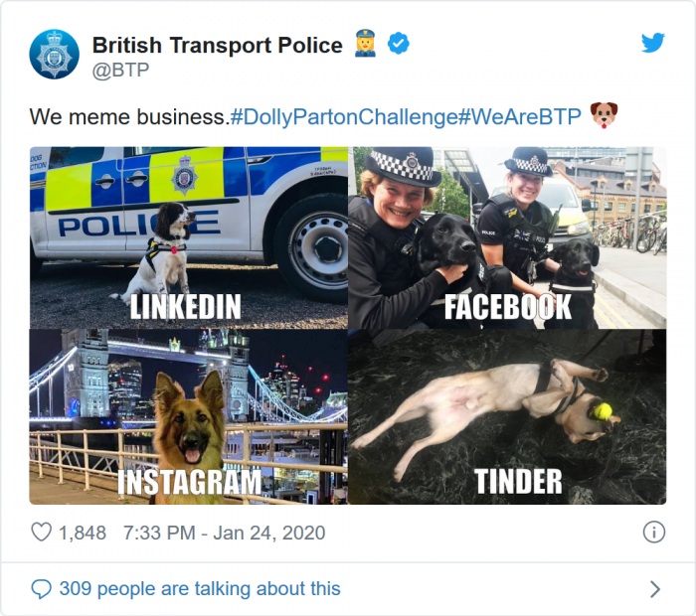Open the #DollyPartonChallenge hashtag
The width and height of the screenshot is (696, 616).
pyautogui.click(x=343, y=116)
